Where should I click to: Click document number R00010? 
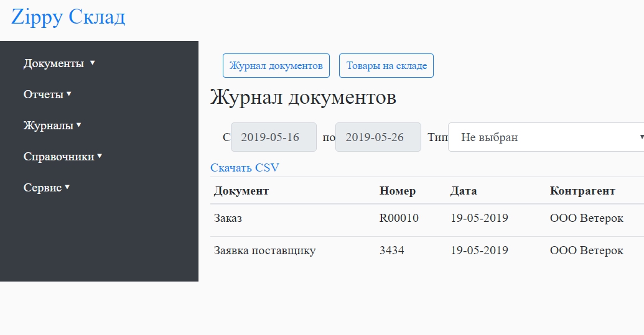coord(399,219)
